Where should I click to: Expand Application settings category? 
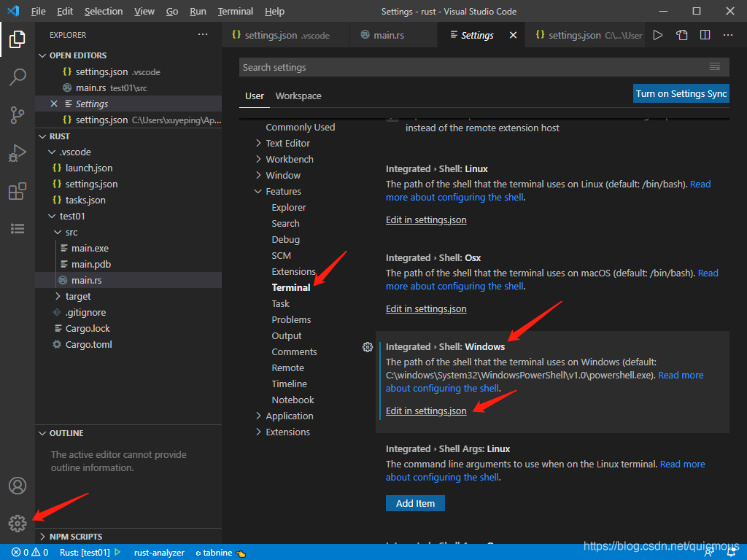coord(258,416)
